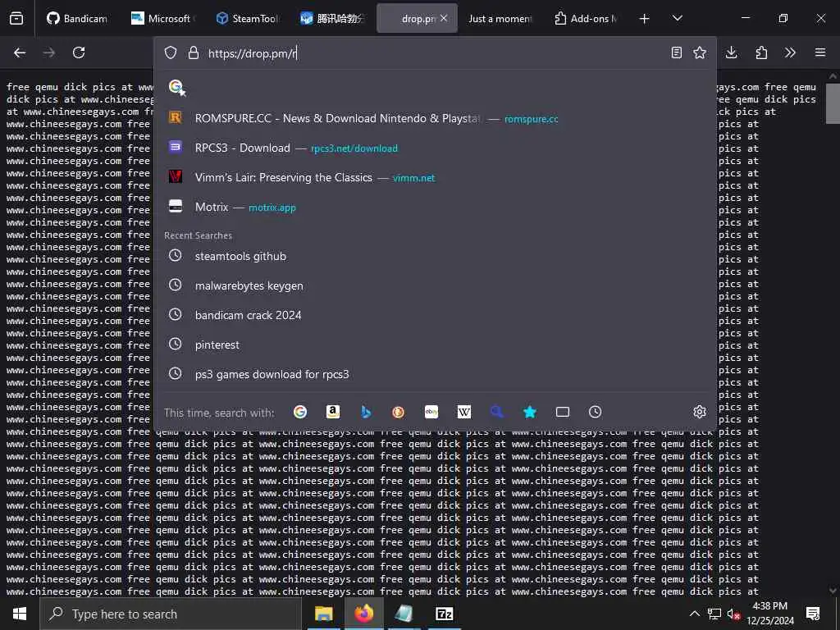Click the Google search row at top of suggestions
Image resolution: width=840 pixels, height=630 pixels.
pos(435,87)
